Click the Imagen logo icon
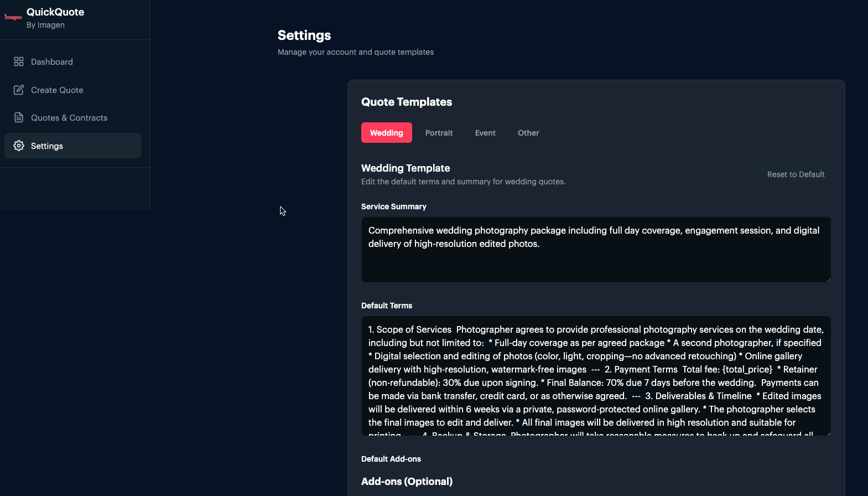Image resolution: width=868 pixels, height=496 pixels. [x=13, y=17]
